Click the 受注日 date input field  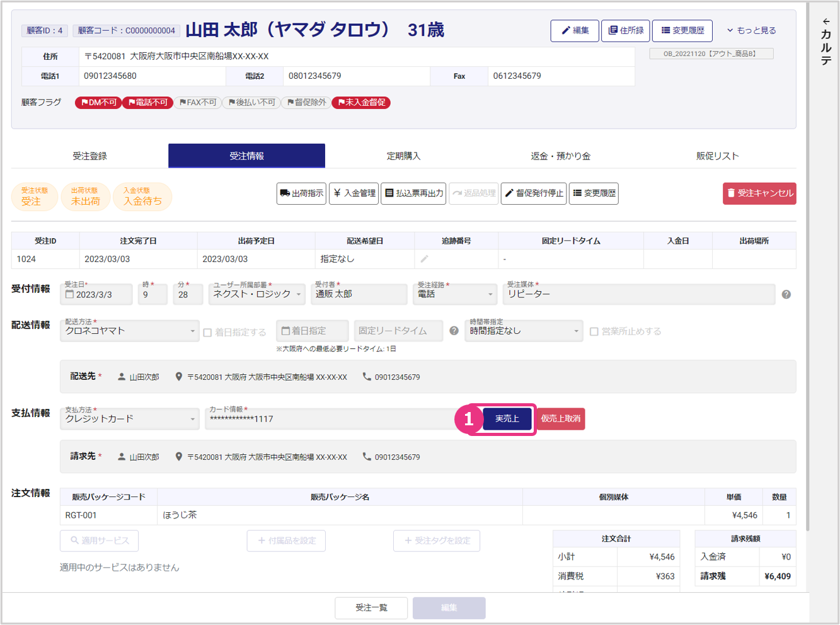[96, 294]
